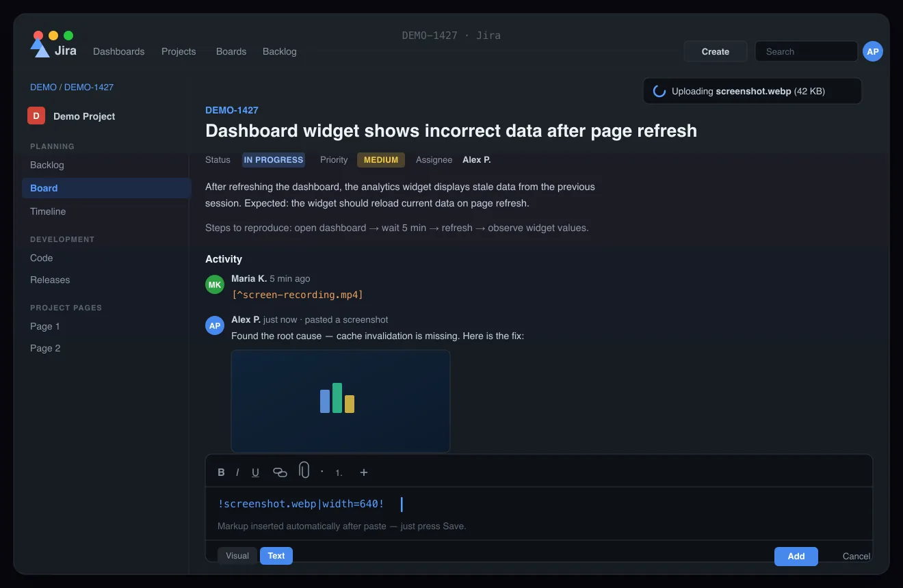This screenshot has width=903, height=588.
Task: Open the Backlog top navigation item
Action: click(280, 51)
